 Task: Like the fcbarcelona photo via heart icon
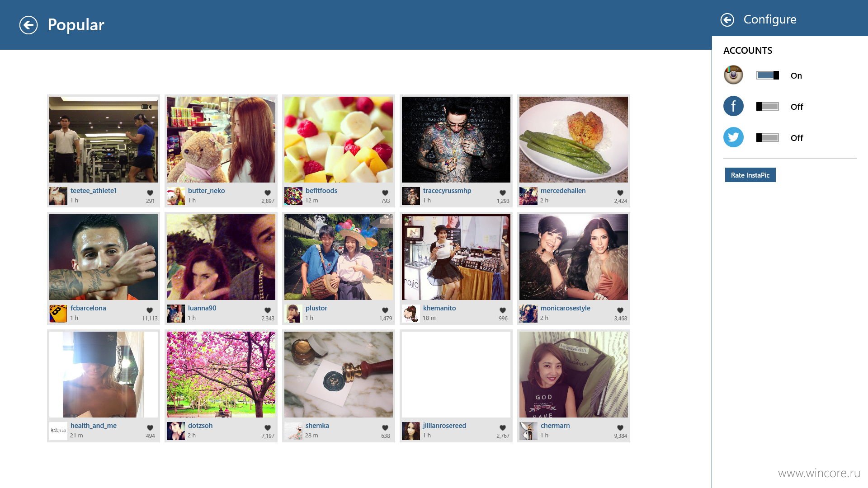[x=150, y=310]
